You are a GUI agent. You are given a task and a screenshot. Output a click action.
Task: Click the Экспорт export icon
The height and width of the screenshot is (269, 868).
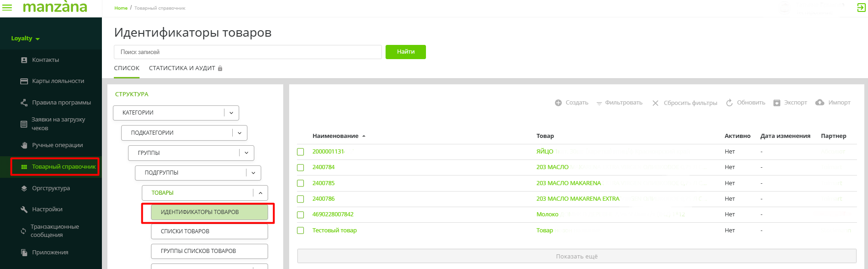(777, 103)
